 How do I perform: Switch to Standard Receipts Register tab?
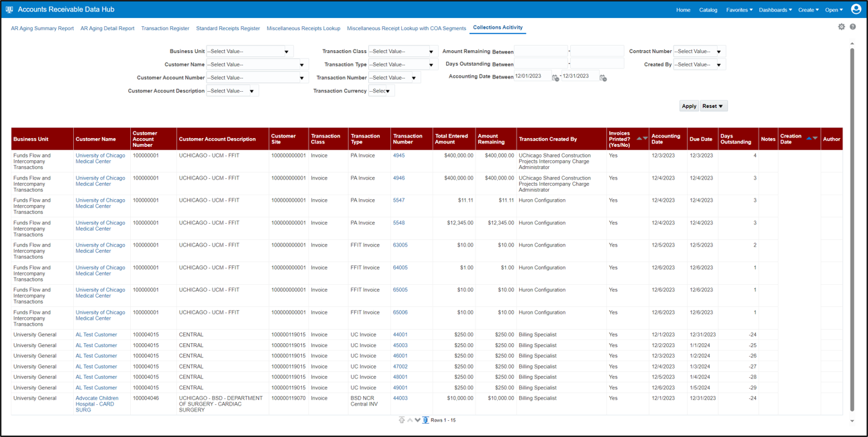tap(228, 29)
